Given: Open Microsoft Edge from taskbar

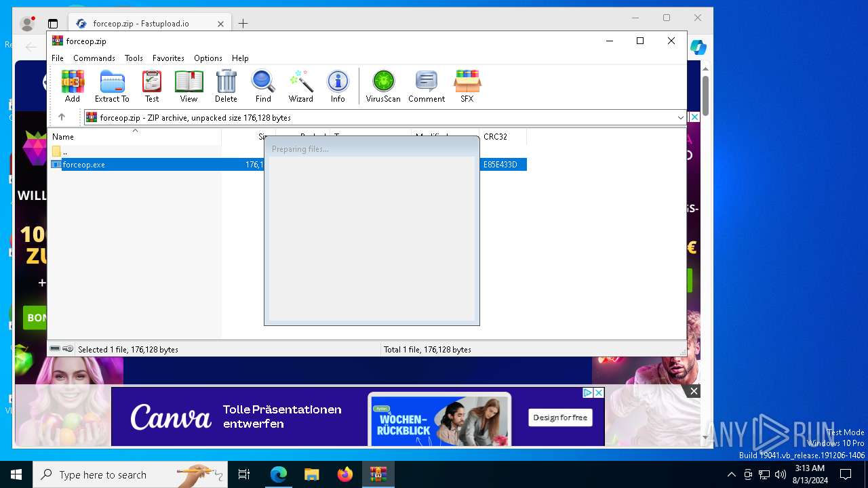Looking at the screenshot, I should 279,474.
